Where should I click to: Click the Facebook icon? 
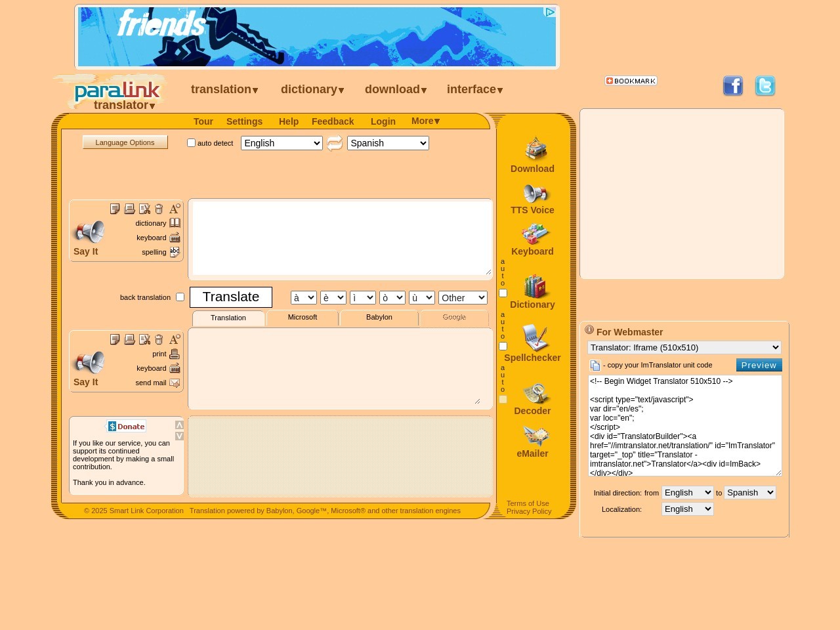tap(733, 86)
